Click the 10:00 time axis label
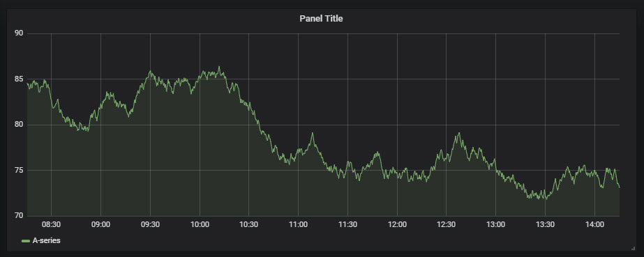644x257 pixels. pyautogui.click(x=200, y=225)
